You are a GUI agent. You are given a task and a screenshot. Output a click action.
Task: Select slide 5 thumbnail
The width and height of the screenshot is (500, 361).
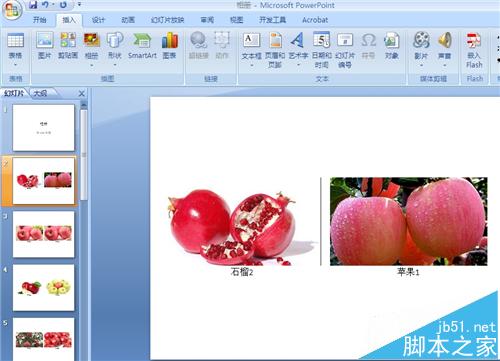(43, 339)
